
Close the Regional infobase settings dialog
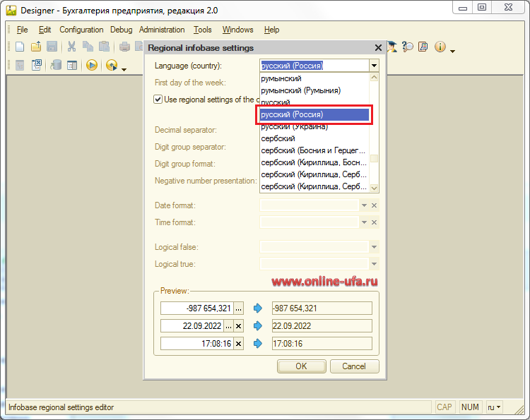pyautogui.click(x=378, y=48)
